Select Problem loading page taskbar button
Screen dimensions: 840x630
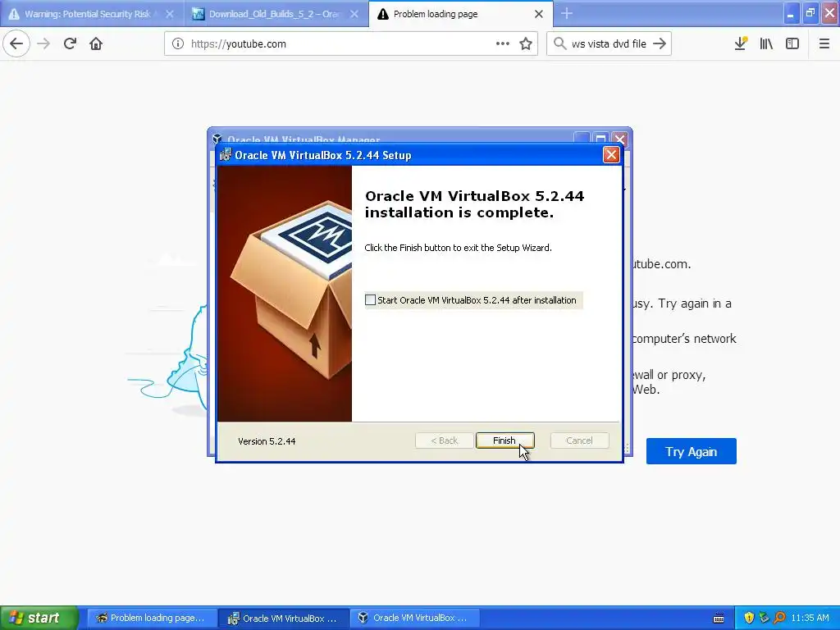click(x=152, y=618)
